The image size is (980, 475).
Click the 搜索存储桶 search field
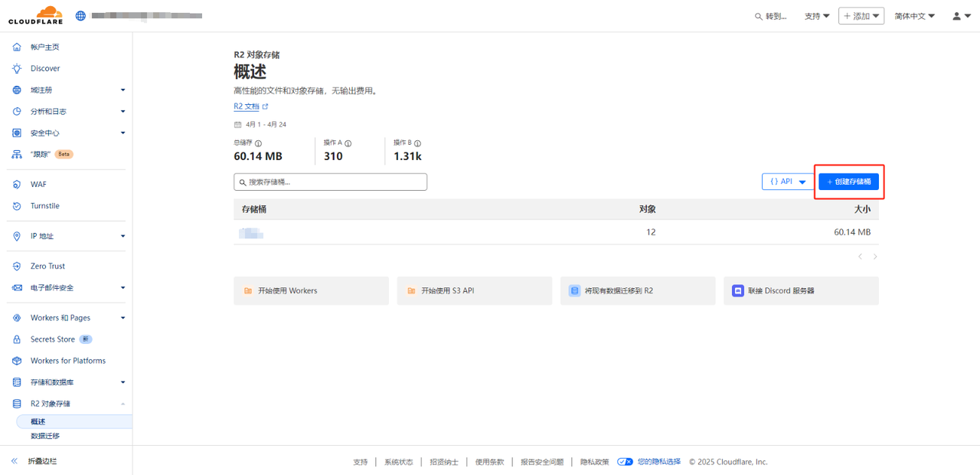(x=329, y=182)
